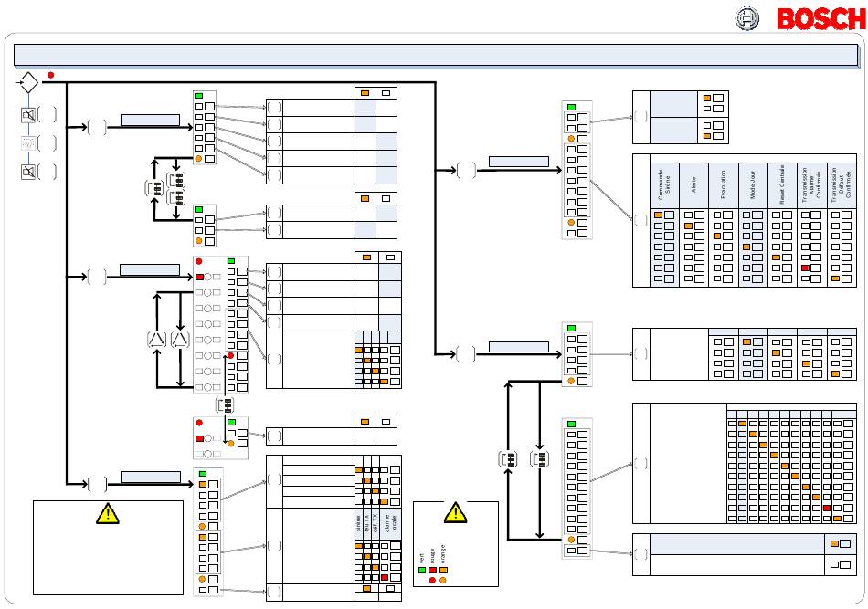Screen dimensions: 868x609
Task: Click the 'déf. TX' column label
Action: point(375,523)
